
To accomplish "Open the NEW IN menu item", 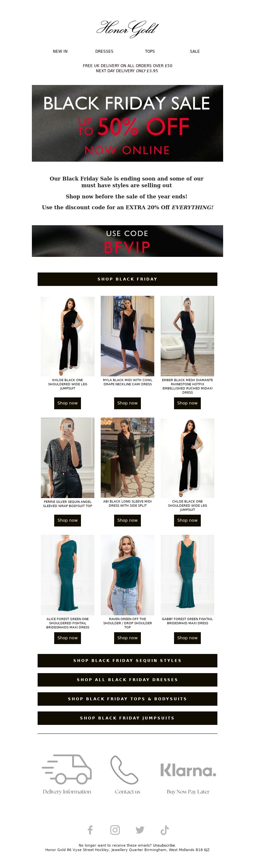I will tap(60, 51).
